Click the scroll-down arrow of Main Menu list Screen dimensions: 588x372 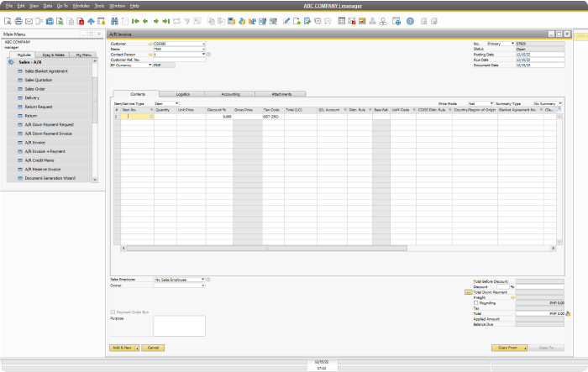click(95, 180)
